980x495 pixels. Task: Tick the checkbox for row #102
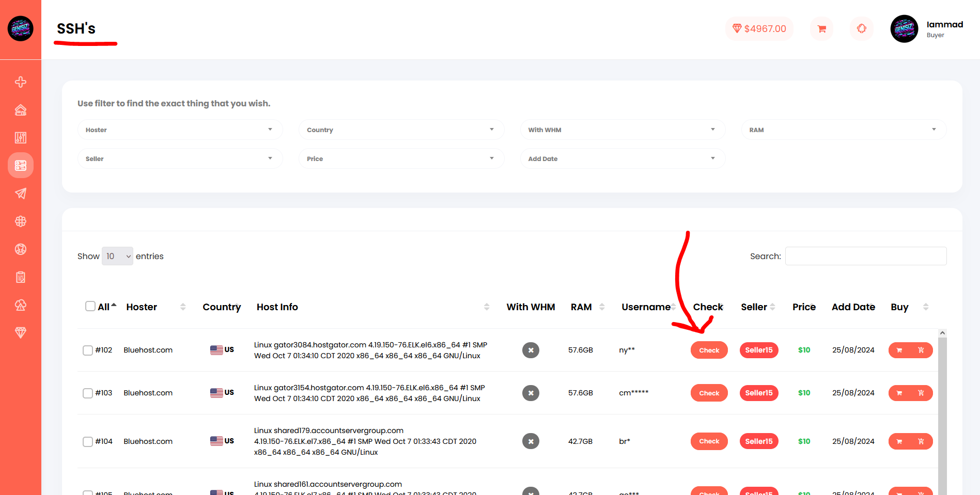88,350
